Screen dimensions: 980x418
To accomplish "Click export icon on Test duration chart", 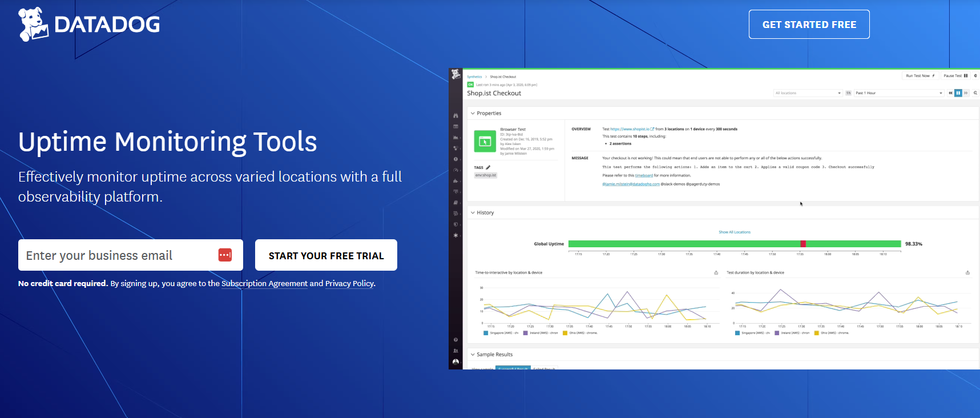I will point(967,272).
